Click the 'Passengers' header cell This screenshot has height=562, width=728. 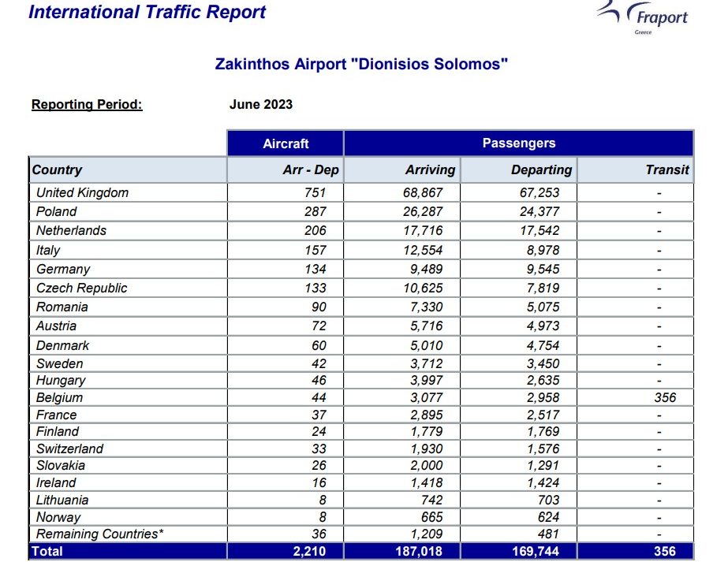coord(519,143)
